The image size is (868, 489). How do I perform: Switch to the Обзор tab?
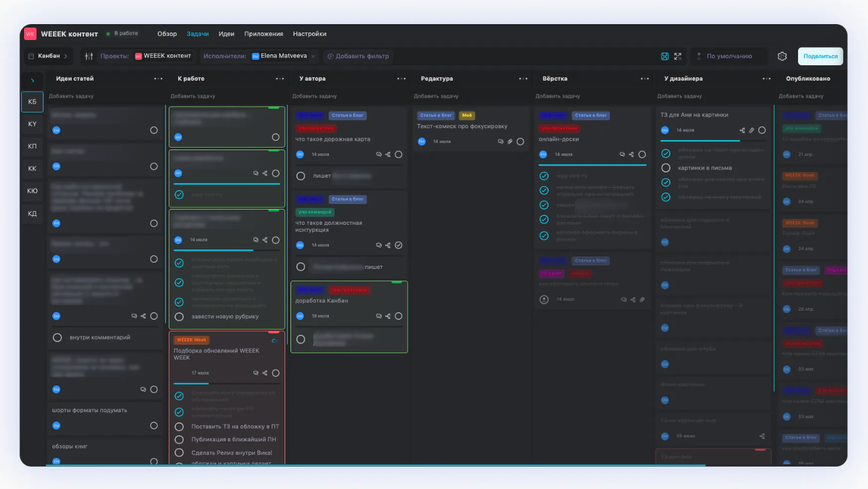167,34
